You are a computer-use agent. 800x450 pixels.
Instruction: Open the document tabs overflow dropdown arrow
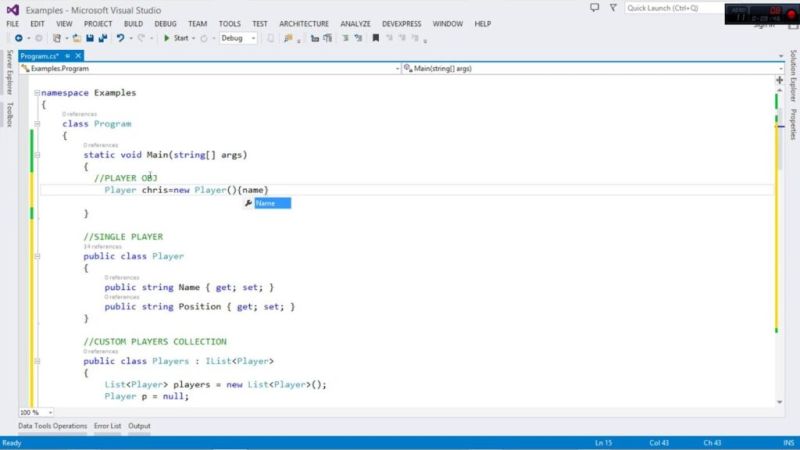[x=781, y=56]
